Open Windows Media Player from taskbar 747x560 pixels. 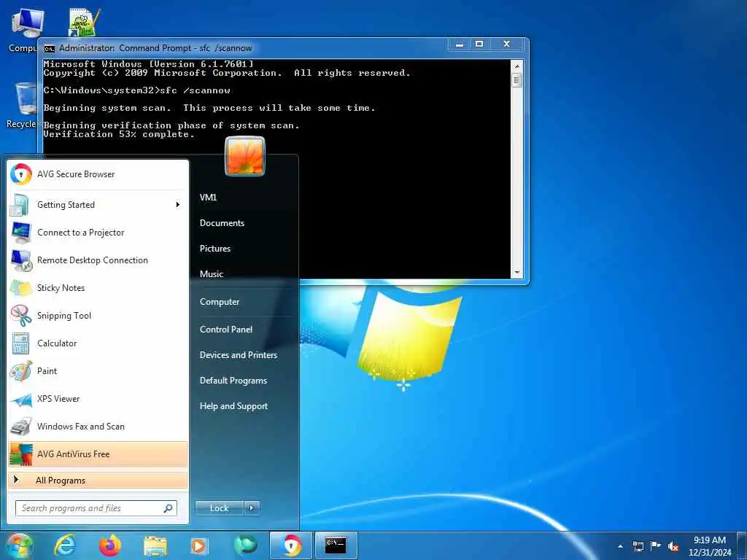[x=199, y=545]
